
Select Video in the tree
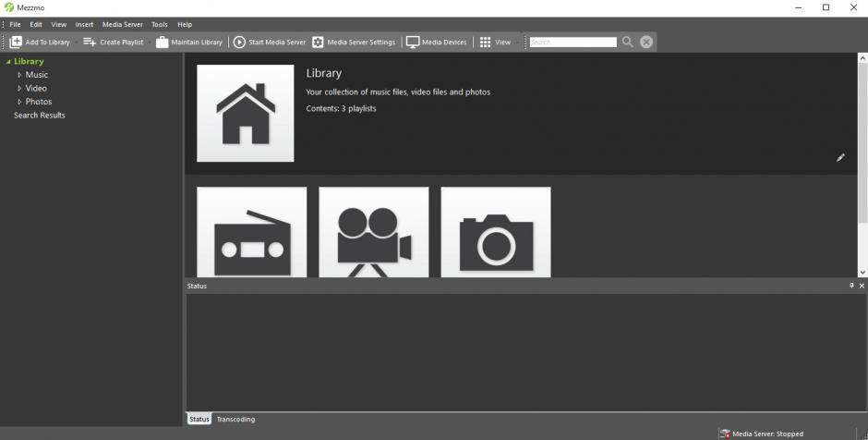point(36,88)
